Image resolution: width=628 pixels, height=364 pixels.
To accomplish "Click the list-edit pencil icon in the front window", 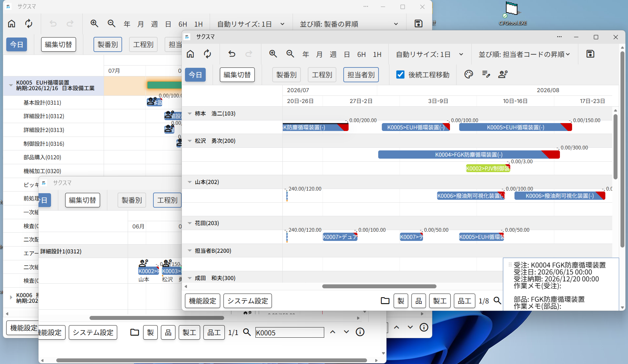I will click(486, 74).
